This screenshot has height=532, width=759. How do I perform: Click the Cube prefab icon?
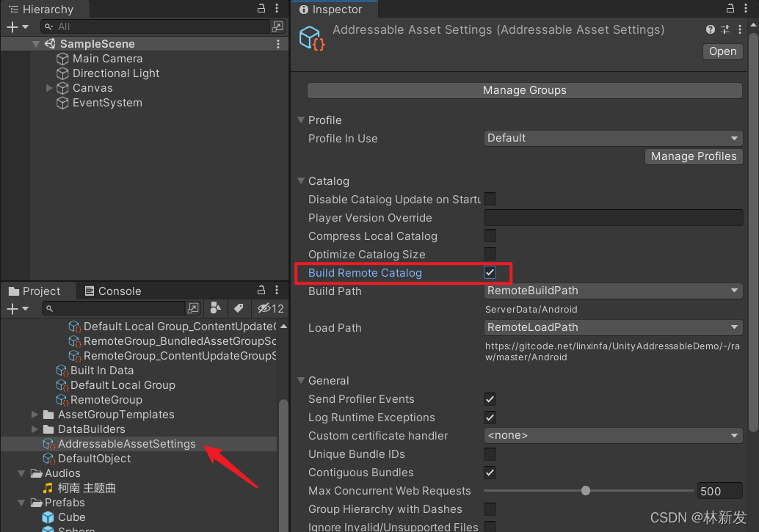(x=48, y=517)
